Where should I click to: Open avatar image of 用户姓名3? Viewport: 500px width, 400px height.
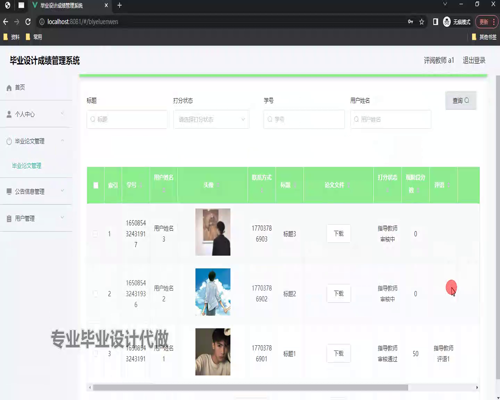click(x=213, y=232)
